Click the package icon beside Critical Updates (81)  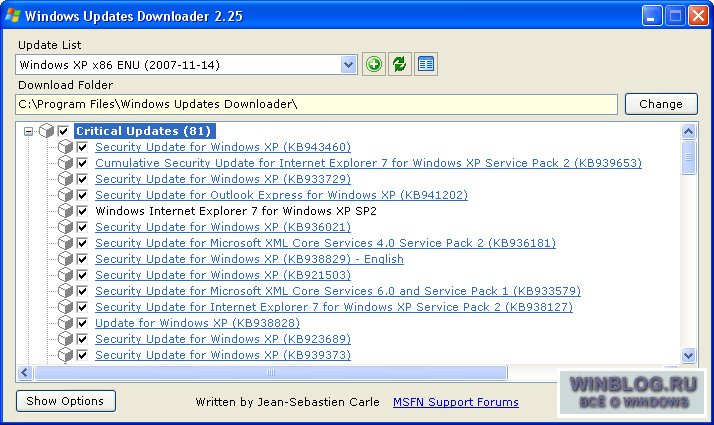46,131
